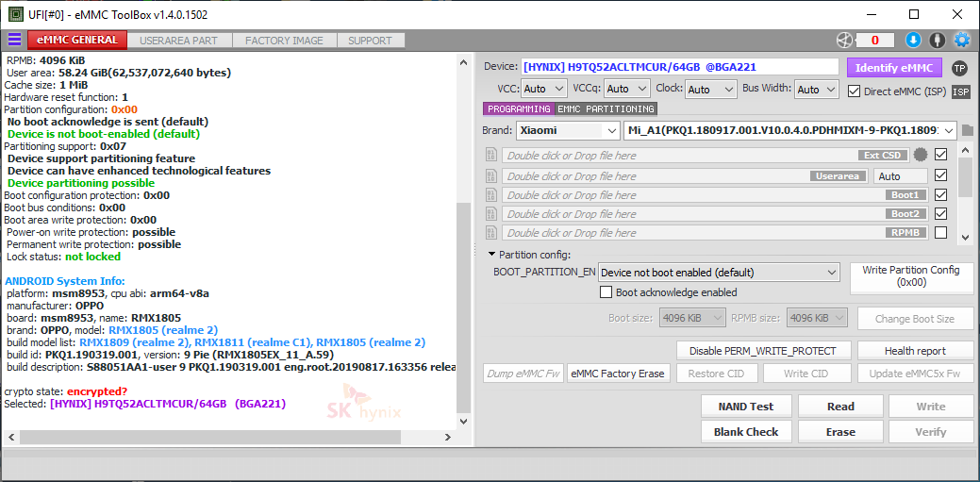Image resolution: width=980 pixels, height=482 pixels.
Task: Click red counter field showing 0
Action: pos(874,40)
